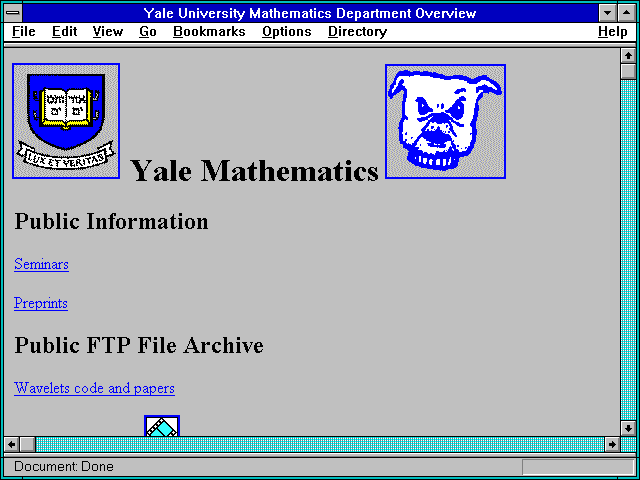
Task: Click the window title bar text
Action: click(x=310, y=13)
